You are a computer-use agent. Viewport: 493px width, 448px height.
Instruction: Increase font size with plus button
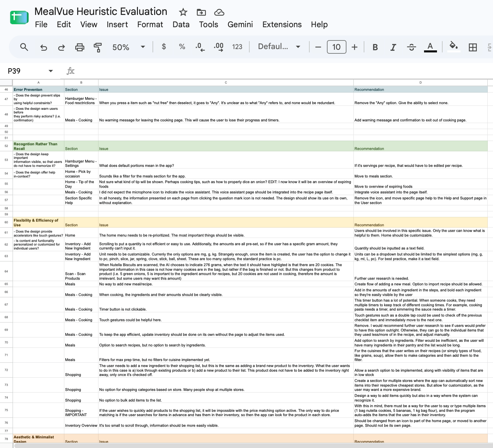pyautogui.click(x=354, y=47)
